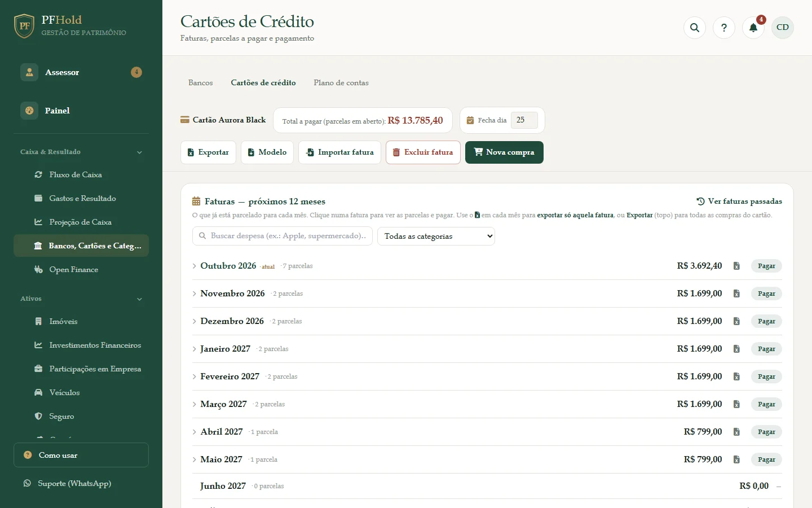
Task: Switch to the Bancos tab
Action: (201, 83)
